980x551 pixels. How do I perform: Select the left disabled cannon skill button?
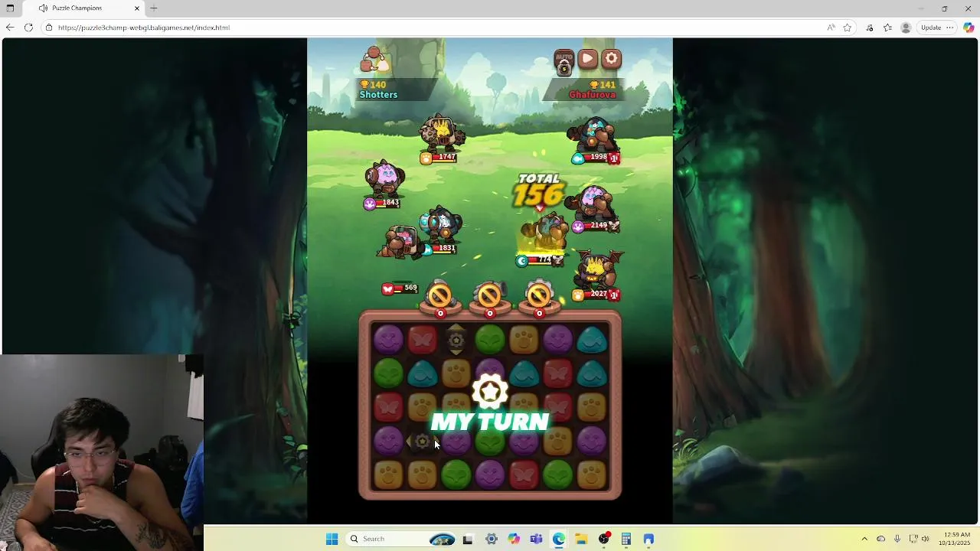coord(440,297)
